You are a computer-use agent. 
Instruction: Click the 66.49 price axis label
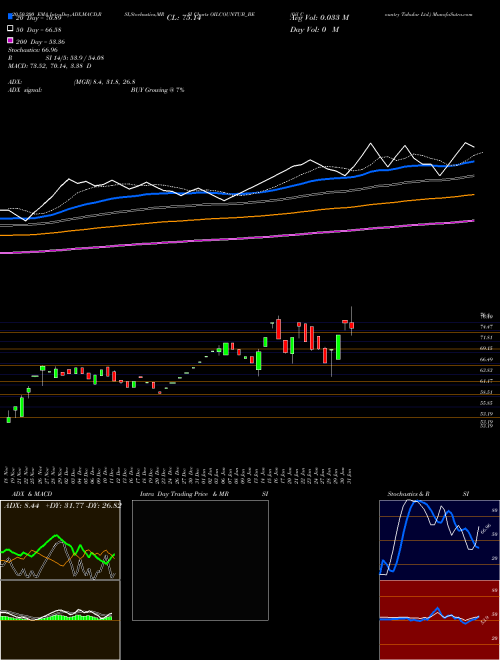pos(487,359)
